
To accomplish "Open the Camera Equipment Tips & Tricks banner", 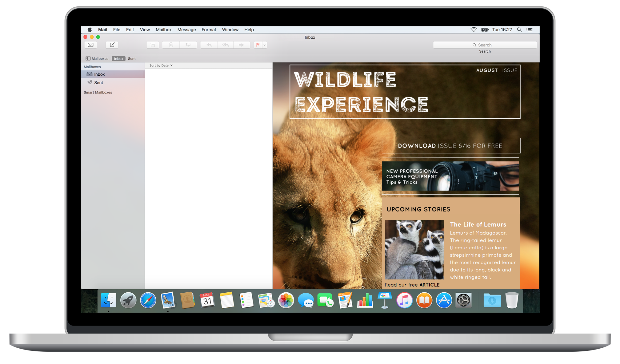I will click(x=450, y=176).
